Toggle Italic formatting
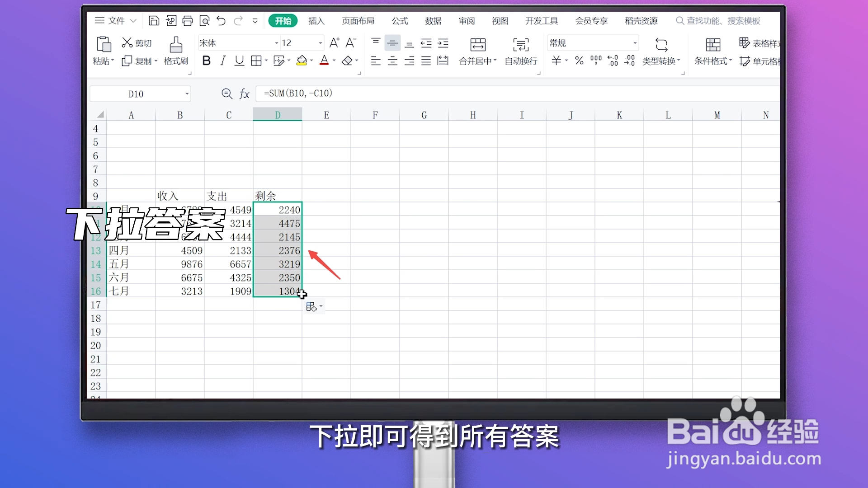 (223, 61)
